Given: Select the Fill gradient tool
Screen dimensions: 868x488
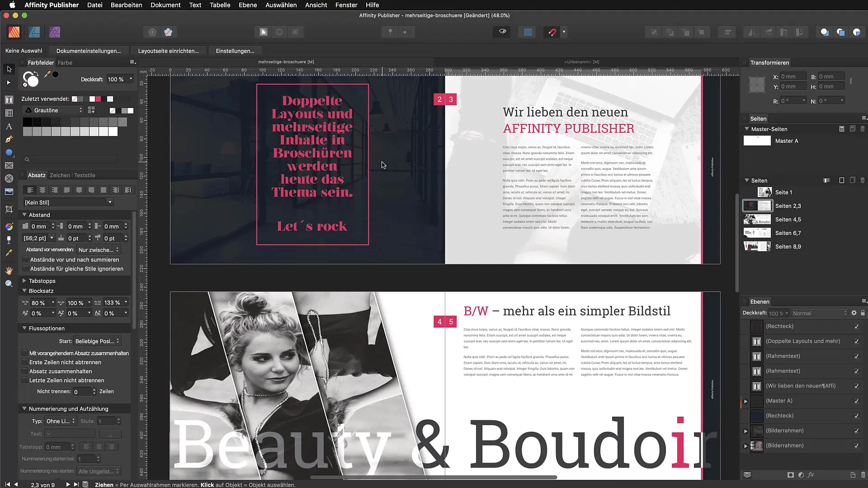Looking at the screenshot, I should click(9, 226).
